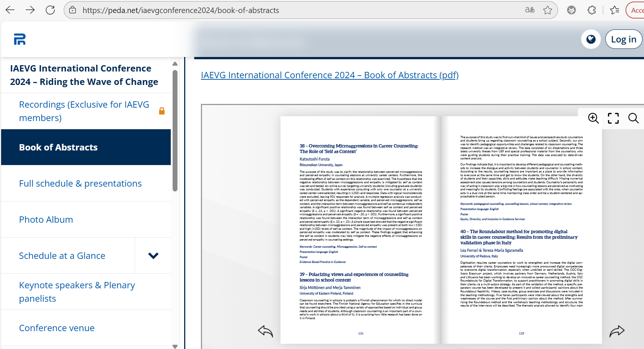This screenshot has height=349, width=644.
Task: Open the Book of Abstracts pdf link
Action: point(330,75)
